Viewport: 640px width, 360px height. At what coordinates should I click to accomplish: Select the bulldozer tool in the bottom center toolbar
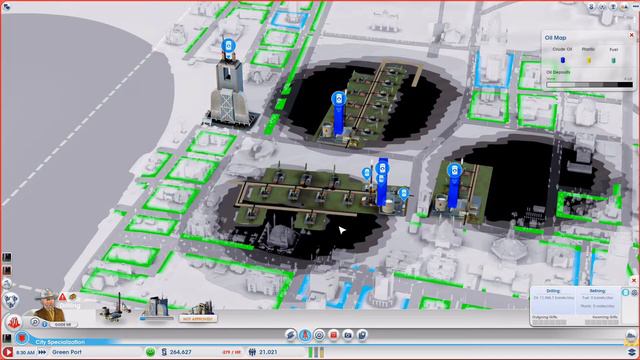(291, 335)
